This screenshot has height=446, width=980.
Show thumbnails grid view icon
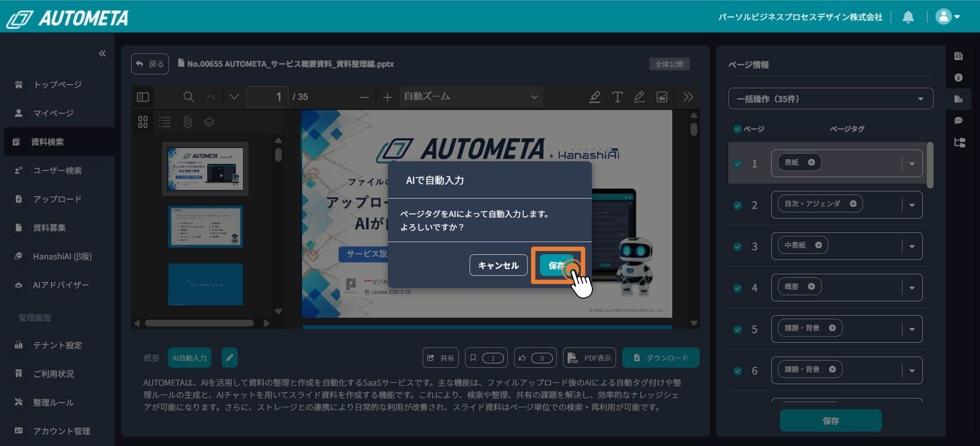pos(143,122)
